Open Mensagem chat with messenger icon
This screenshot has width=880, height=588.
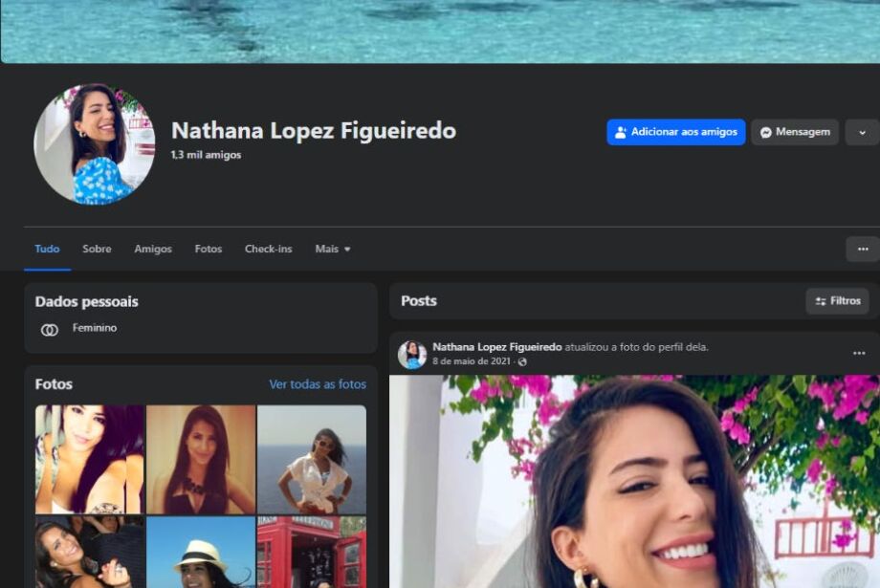click(x=795, y=132)
